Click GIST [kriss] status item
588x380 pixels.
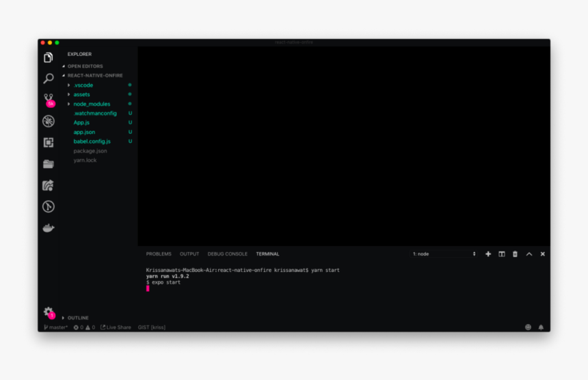[152, 327]
